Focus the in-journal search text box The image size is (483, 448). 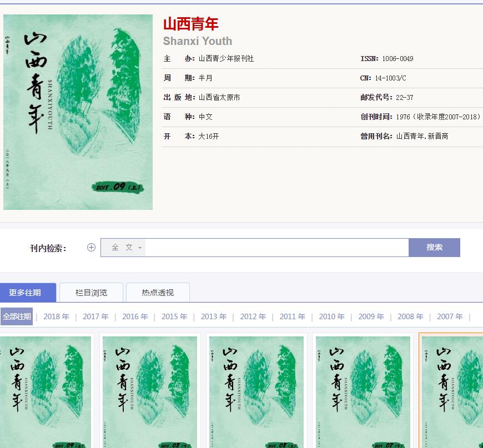tap(277, 248)
